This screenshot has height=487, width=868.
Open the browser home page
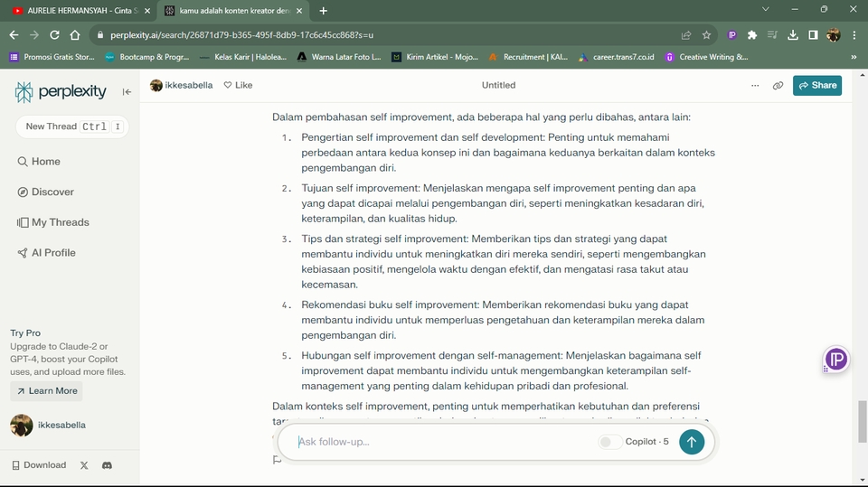(75, 35)
